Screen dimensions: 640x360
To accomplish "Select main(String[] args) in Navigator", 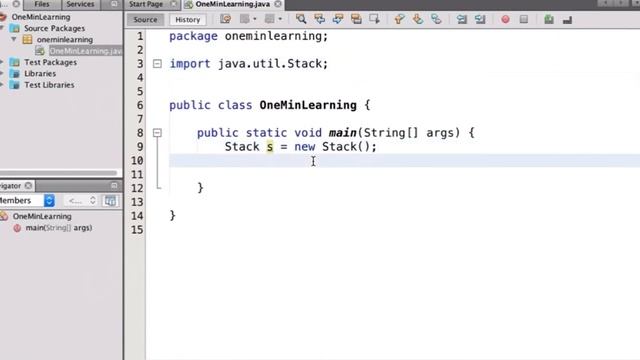I will pyautogui.click(x=59, y=228).
